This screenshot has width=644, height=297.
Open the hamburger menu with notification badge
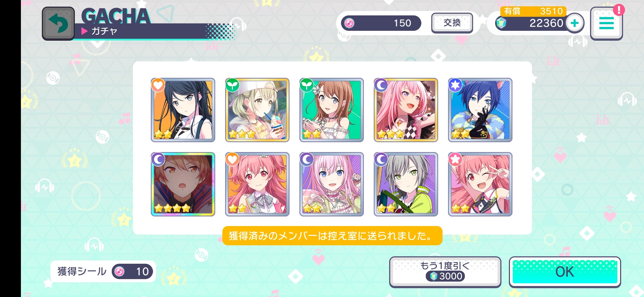click(x=606, y=23)
